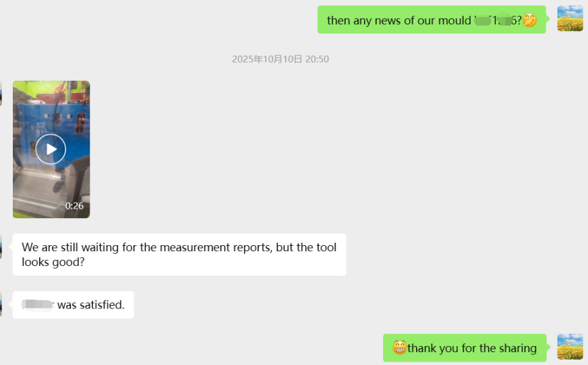Click the blurred mould number in green message
The height and width of the screenshot is (365, 588).
coord(498,20)
